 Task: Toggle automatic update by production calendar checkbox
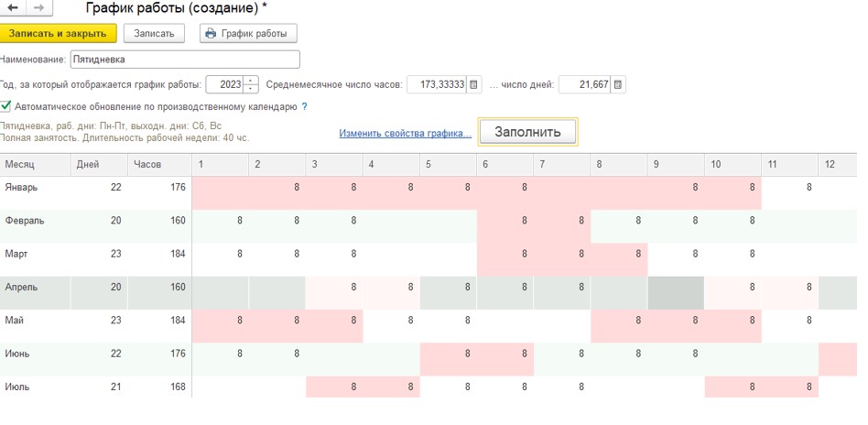click(x=5, y=106)
